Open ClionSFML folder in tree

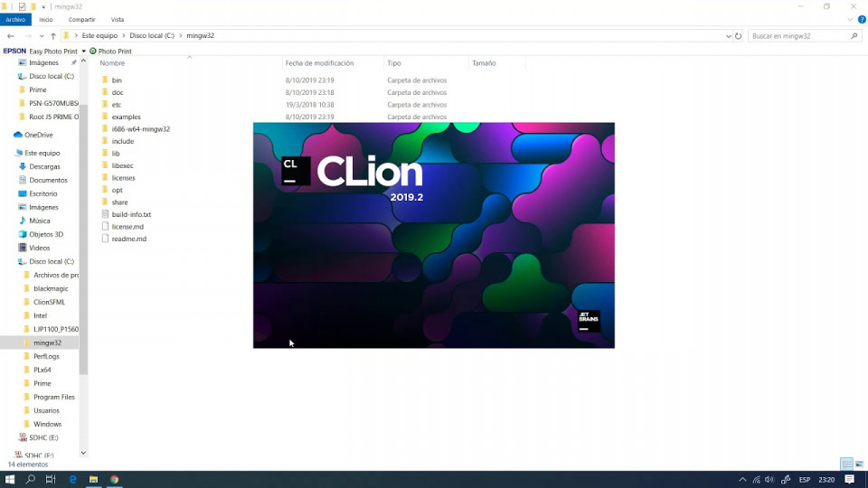(49, 302)
